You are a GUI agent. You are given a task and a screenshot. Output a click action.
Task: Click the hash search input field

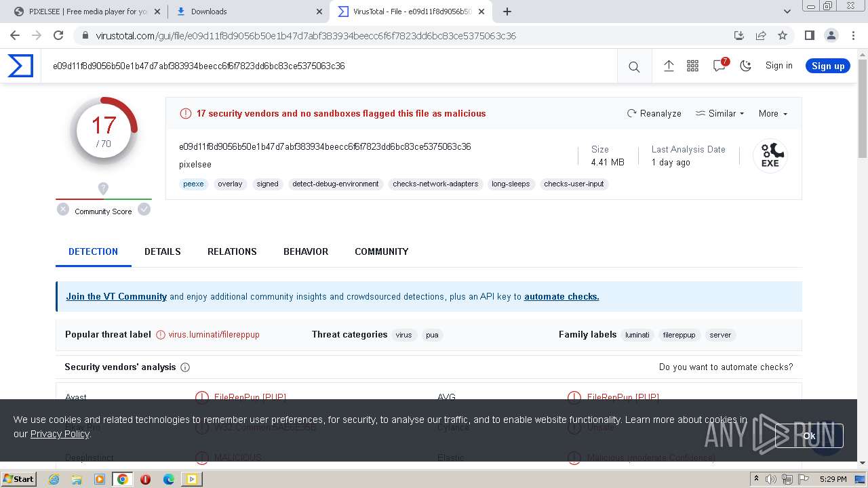click(x=329, y=66)
